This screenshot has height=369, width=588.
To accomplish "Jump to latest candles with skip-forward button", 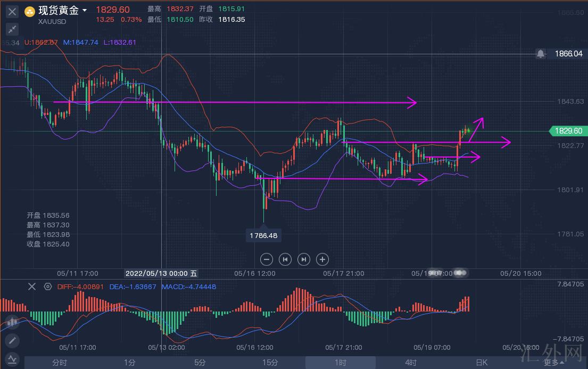I will pos(303,259).
